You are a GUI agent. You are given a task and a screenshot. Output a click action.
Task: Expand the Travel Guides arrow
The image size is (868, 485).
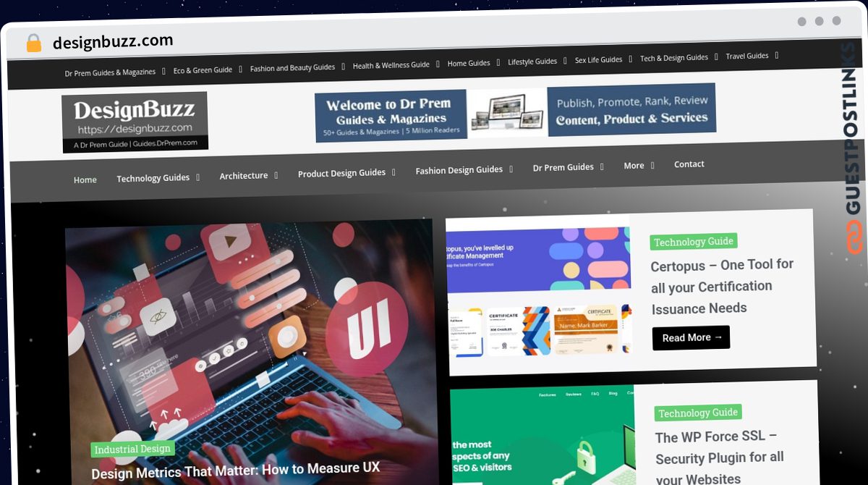click(x=777, y=54)
